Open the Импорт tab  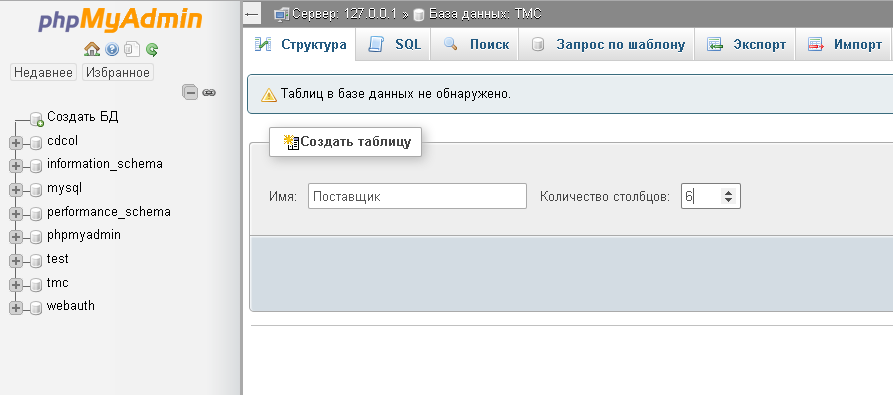843,44
